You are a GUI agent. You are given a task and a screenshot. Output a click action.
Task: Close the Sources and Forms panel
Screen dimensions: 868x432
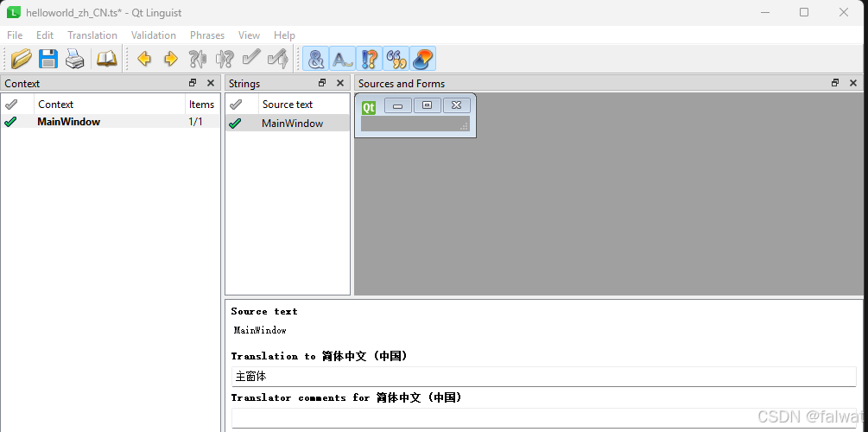click(x=853, y=83)
